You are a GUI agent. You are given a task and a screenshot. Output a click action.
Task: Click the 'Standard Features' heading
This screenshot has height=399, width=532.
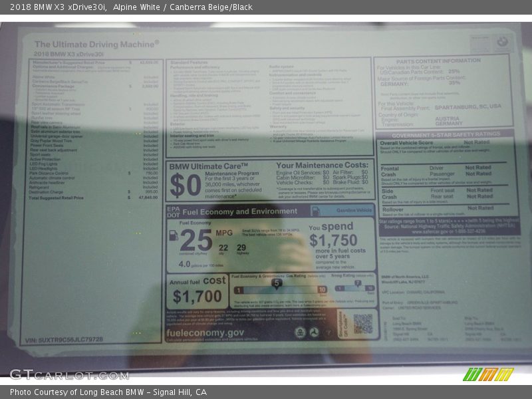(189, 63)
